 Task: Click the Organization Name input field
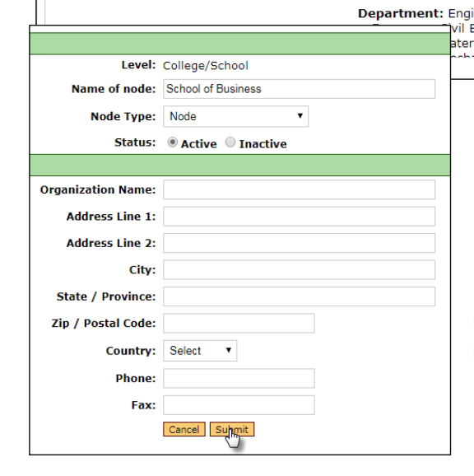[299, 189]
